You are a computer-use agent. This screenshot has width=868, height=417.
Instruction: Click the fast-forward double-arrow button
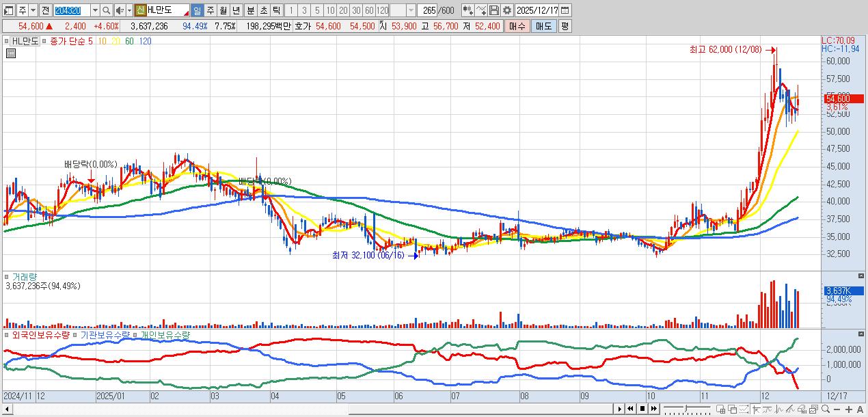654,409
